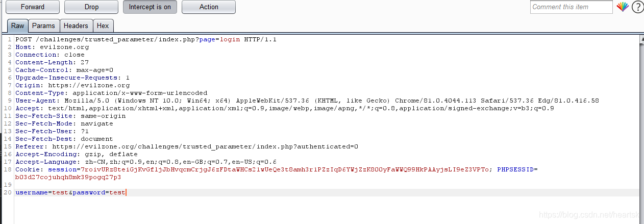Click the User-Agent header line
This screenshot has height=224, width=644.
[307, 101]
